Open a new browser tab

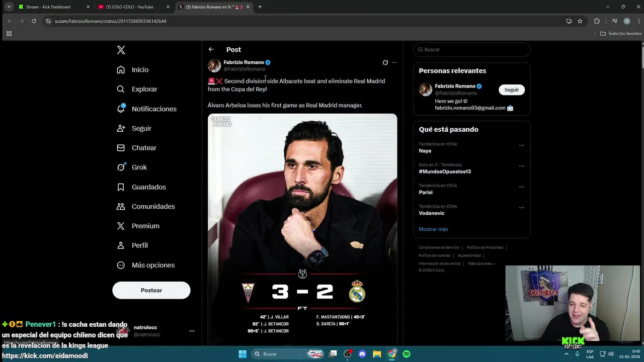tap(260, 7)
